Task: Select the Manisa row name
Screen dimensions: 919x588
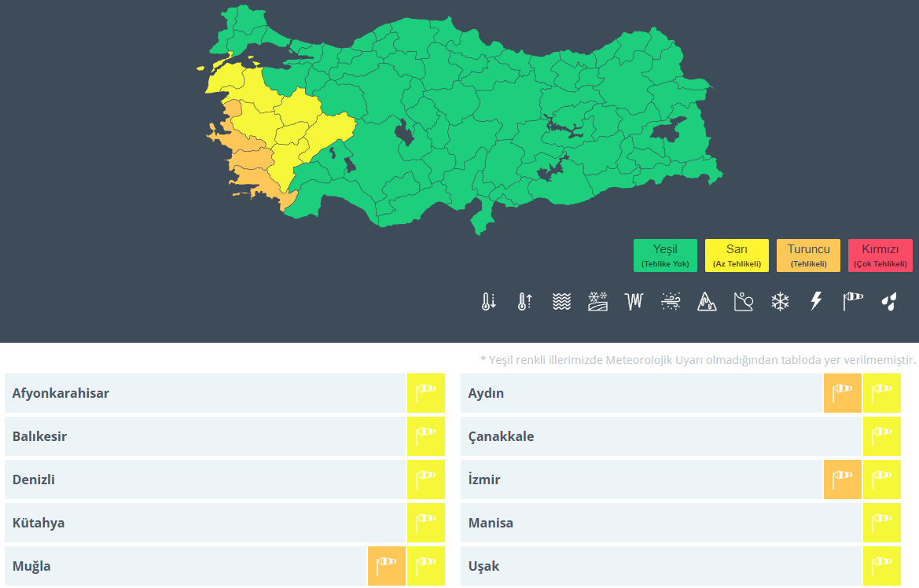Action: (491, 522)
